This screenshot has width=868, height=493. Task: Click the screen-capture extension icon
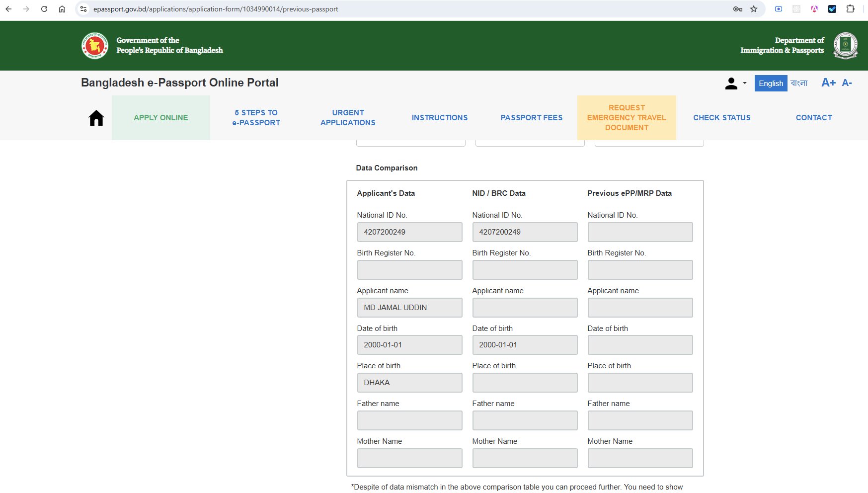tap(779, 9)
